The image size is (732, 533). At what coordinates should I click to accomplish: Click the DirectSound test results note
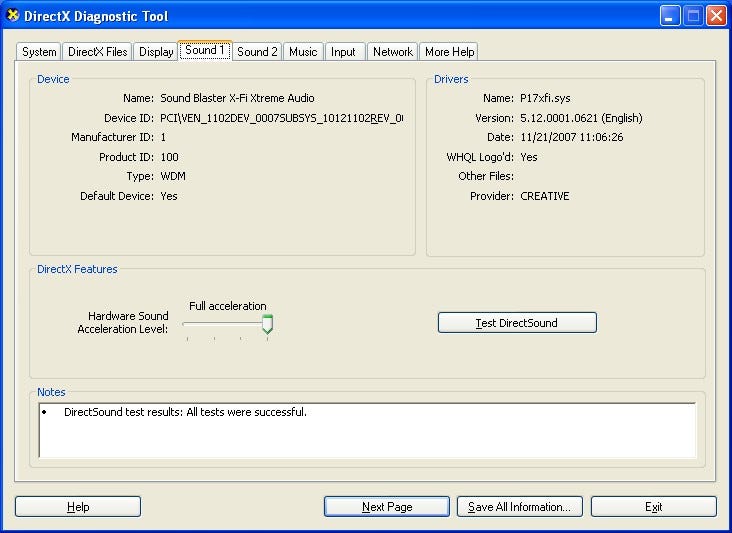coord(185,412)
